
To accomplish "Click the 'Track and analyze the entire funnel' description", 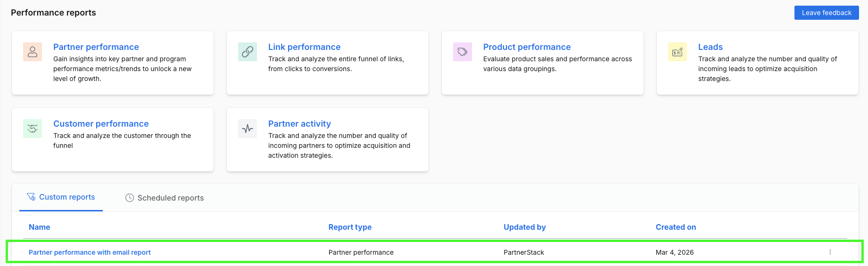I will coord(336,64).
